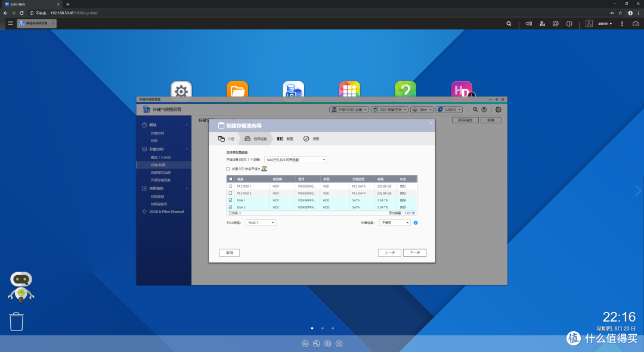Viewport: 644px width, 352px height.
Task: Open Storage & Snapshots desktop icon
Action: 293,89
